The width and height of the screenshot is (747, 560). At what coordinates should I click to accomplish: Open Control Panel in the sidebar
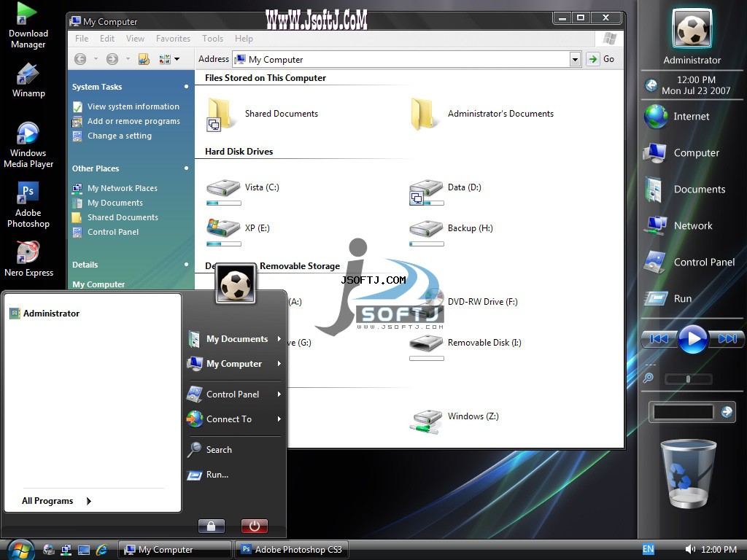(689, 262)
